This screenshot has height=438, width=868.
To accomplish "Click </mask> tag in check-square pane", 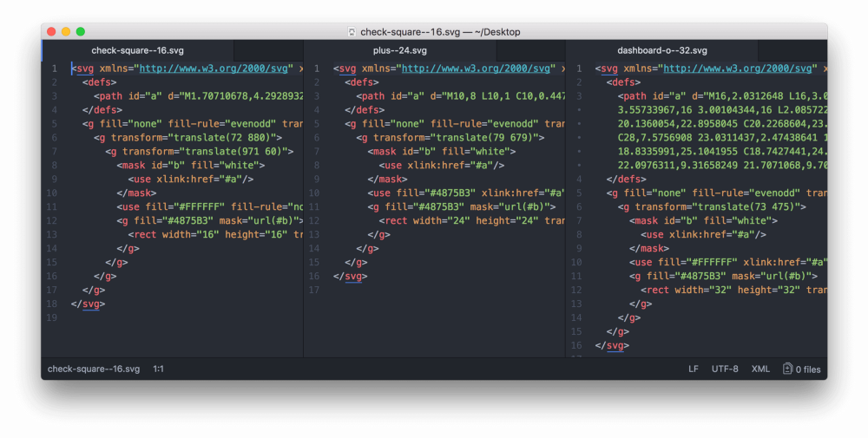I will click(137, 193).
